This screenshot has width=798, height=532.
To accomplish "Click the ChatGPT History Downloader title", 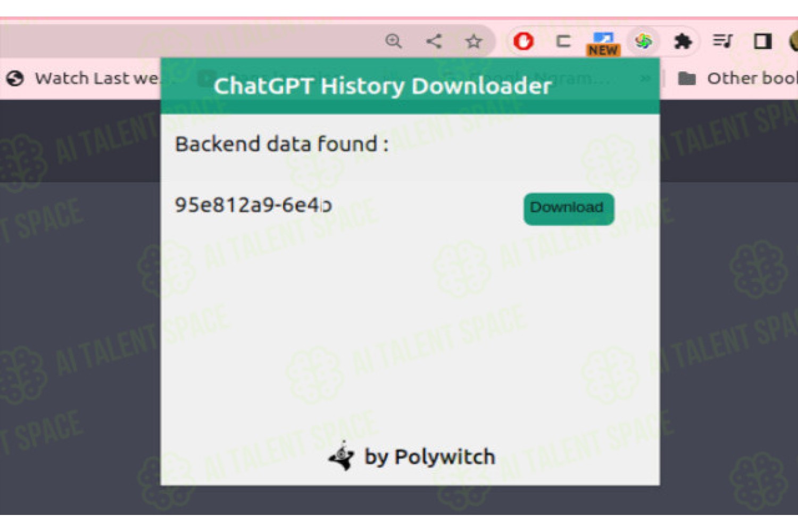I will pos(383,86).
